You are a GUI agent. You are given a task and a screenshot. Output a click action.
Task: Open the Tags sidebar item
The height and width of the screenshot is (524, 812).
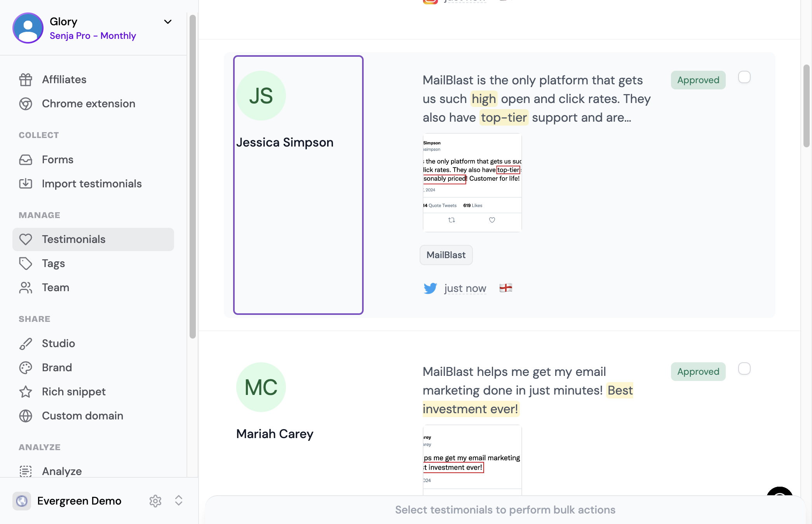pos(93,264)
